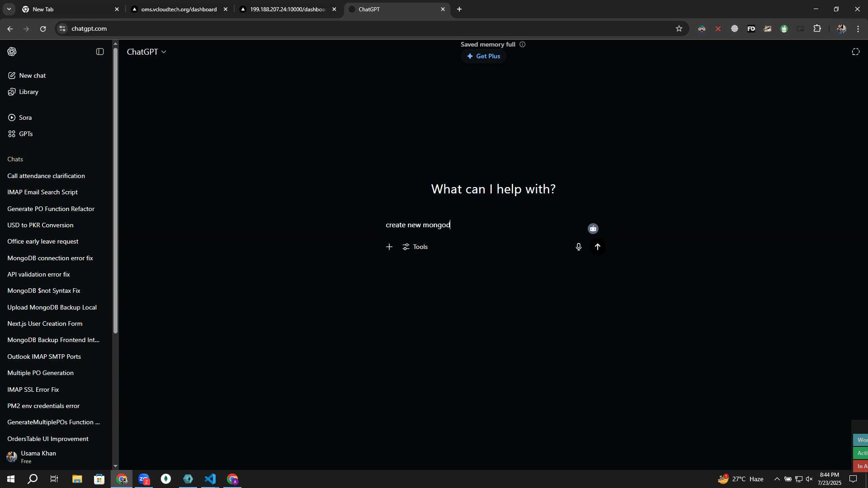Click the muted volume icon in tray
The height and width of the screenshot is (488, 868).
(x=809, y=479)
